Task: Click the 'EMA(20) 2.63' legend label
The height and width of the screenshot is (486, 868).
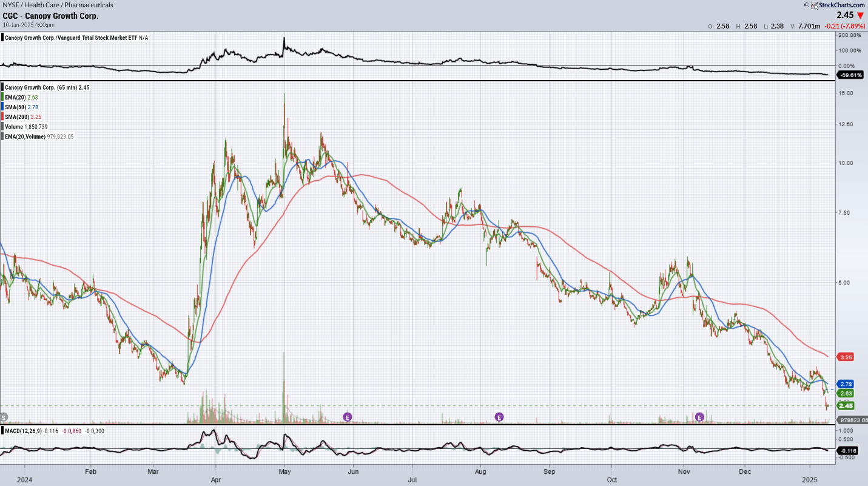Action: [22, 97]
